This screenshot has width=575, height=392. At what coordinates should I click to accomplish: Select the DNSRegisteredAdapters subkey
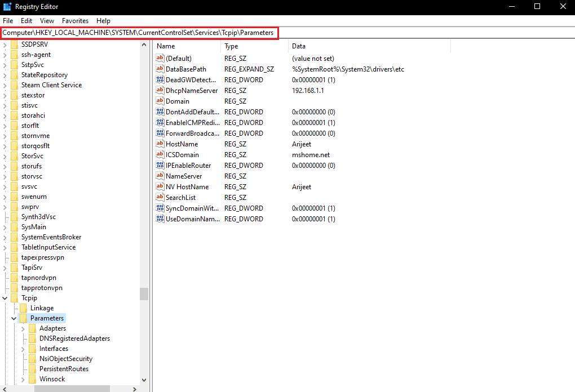pos(74,338)
